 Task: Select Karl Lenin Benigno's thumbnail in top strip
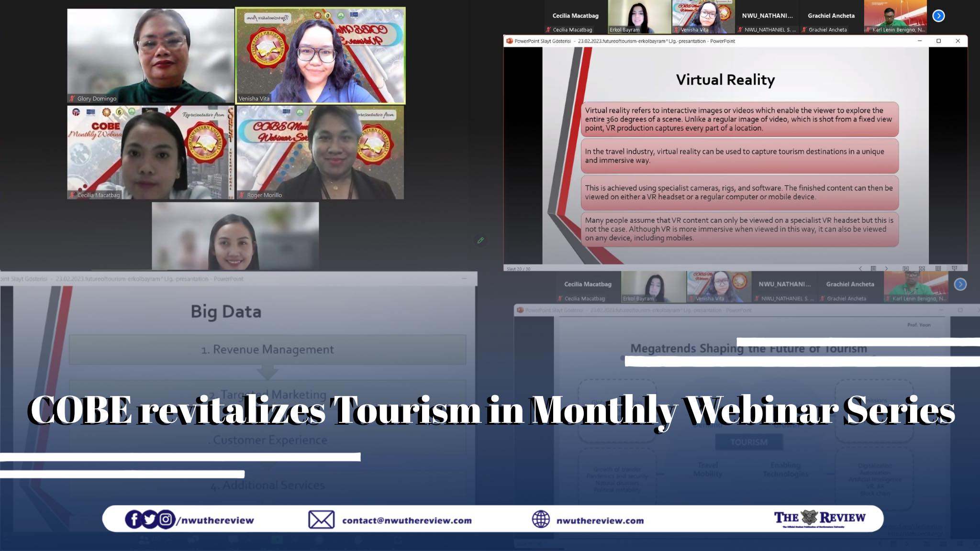click(x=895, y=17)
